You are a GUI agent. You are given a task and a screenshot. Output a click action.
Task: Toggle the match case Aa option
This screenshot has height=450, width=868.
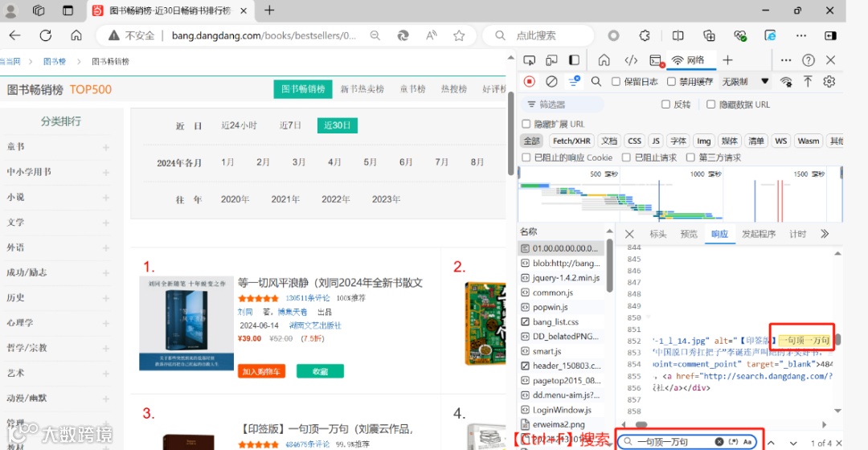point(747,442)
